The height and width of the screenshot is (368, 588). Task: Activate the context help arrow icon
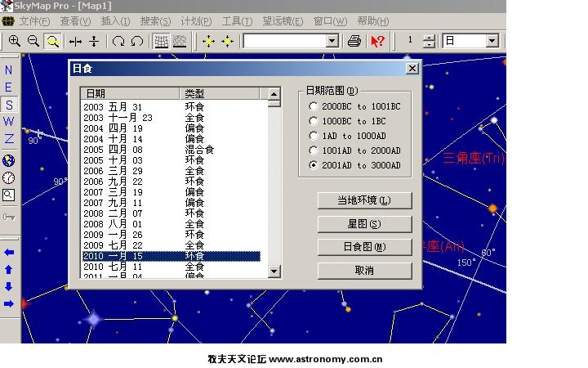(x=377, y=41)
